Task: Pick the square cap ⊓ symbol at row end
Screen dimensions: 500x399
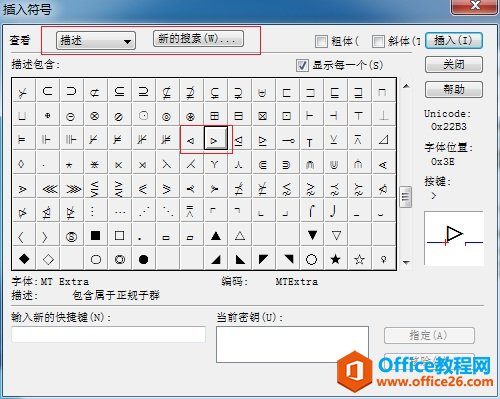Action: 383,91
